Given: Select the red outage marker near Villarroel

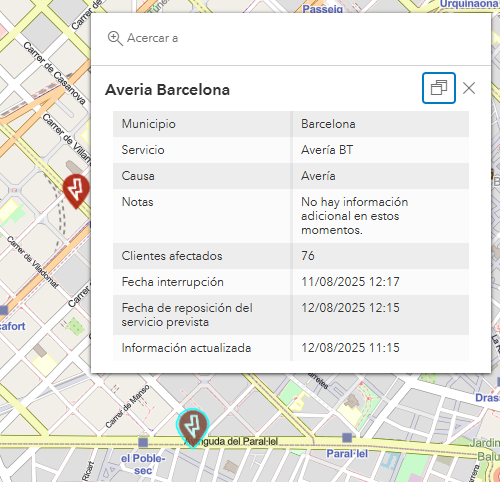Looking at the screenshot, I should [76, 191].
